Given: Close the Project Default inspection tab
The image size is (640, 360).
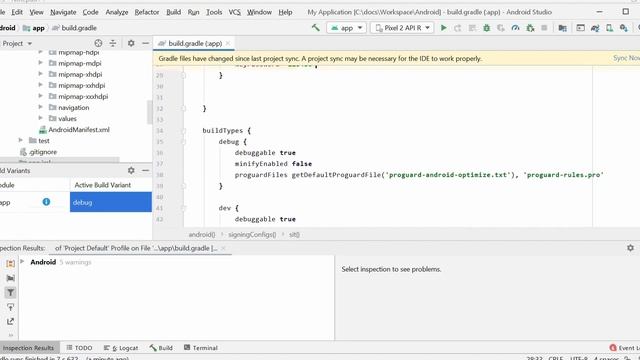Looking at the screenshot, I should click(x=223, y=248).
